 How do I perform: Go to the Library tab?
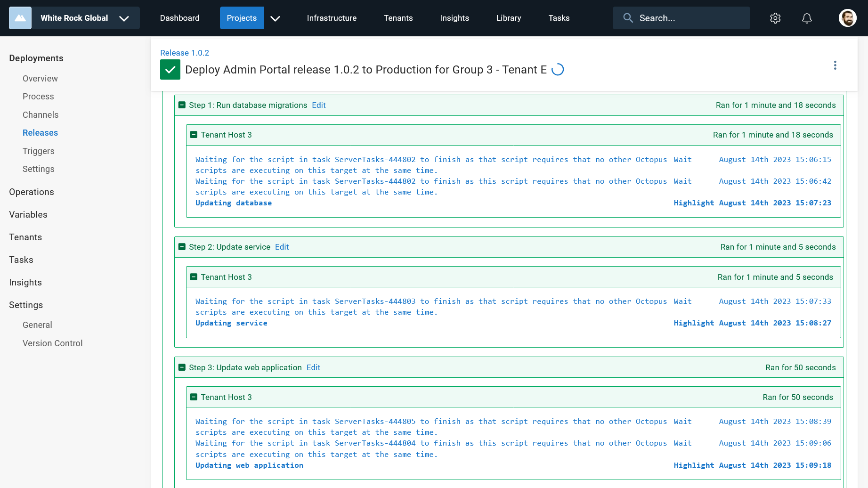pos(508,18)
